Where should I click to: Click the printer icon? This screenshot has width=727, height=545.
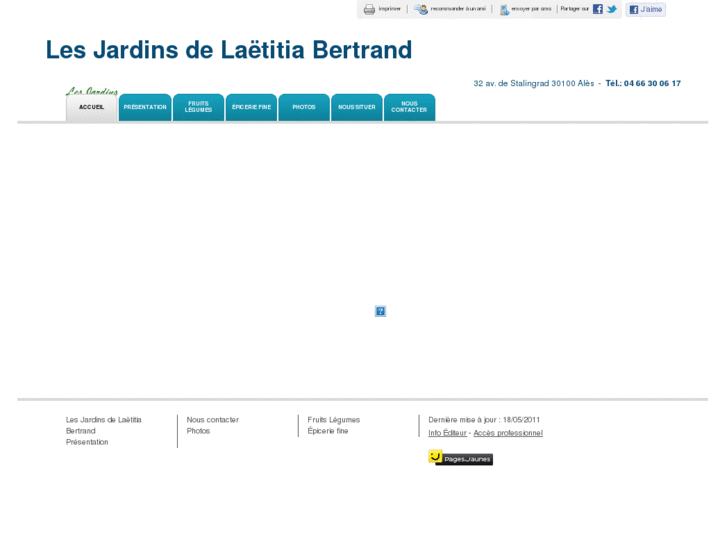(x=369, y=9)
